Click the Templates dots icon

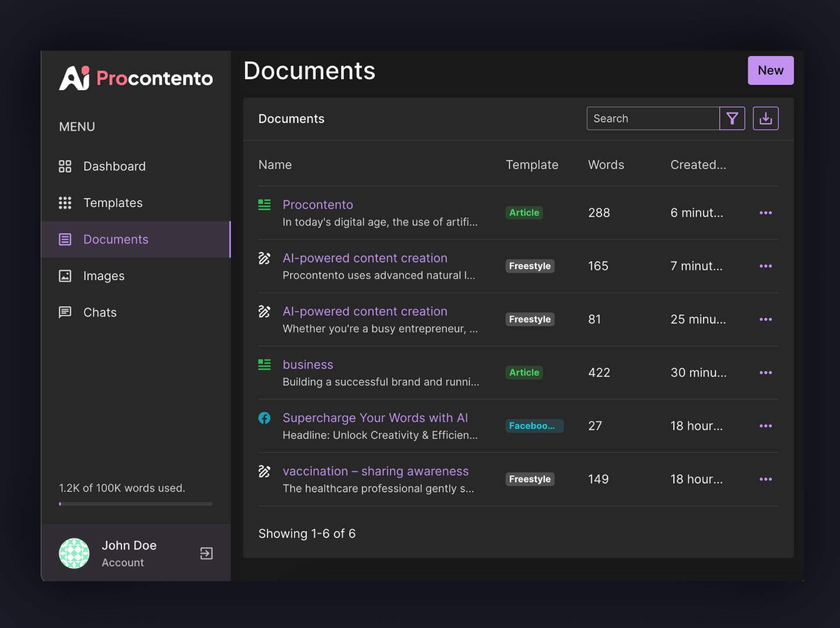coord(65,203)
